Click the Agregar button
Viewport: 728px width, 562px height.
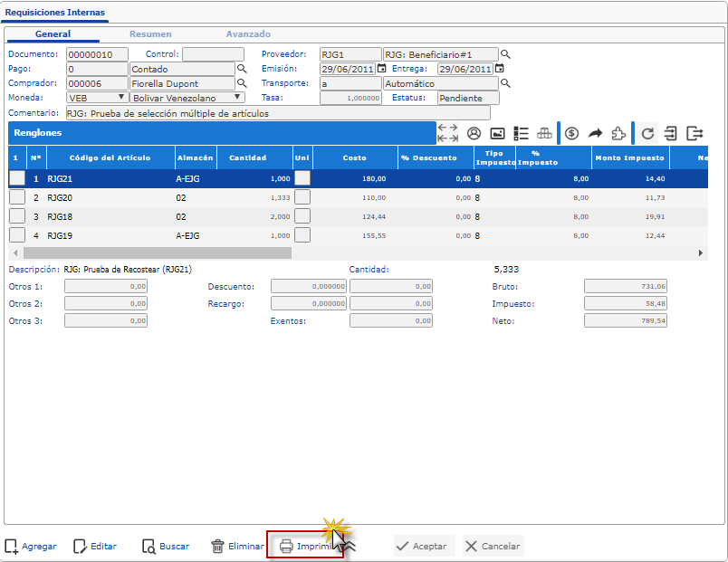tap(31, 547)
